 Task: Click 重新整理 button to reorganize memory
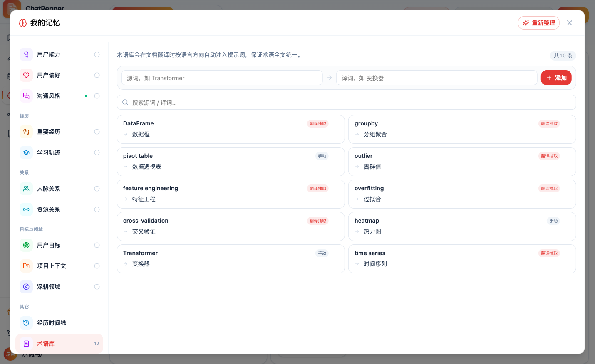click(x=539, y=23)
